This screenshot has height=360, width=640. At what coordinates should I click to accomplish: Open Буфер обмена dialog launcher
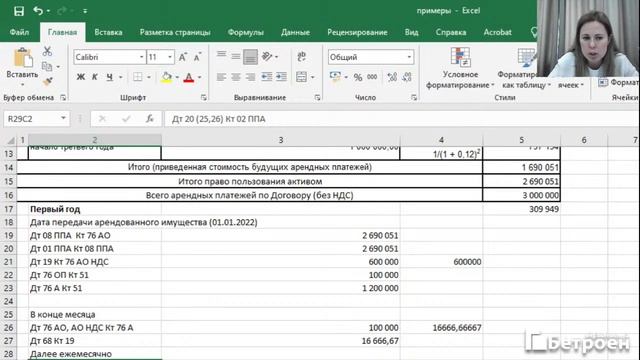point(63,98)
